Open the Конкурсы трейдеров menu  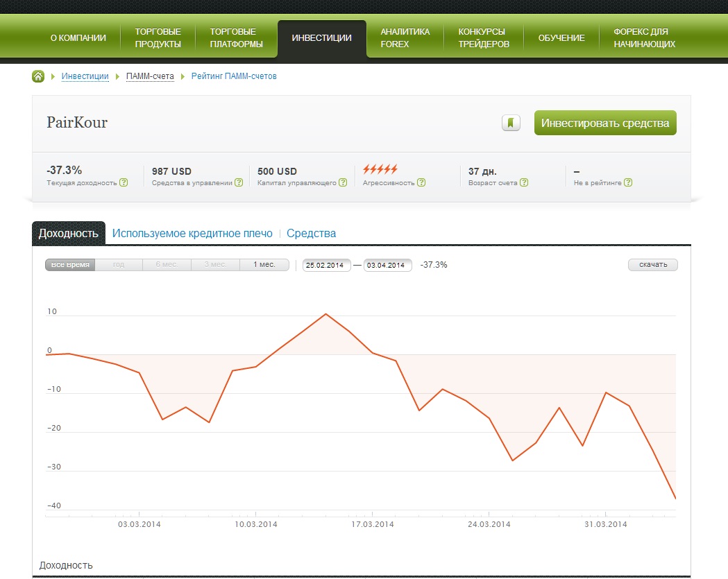484,38
